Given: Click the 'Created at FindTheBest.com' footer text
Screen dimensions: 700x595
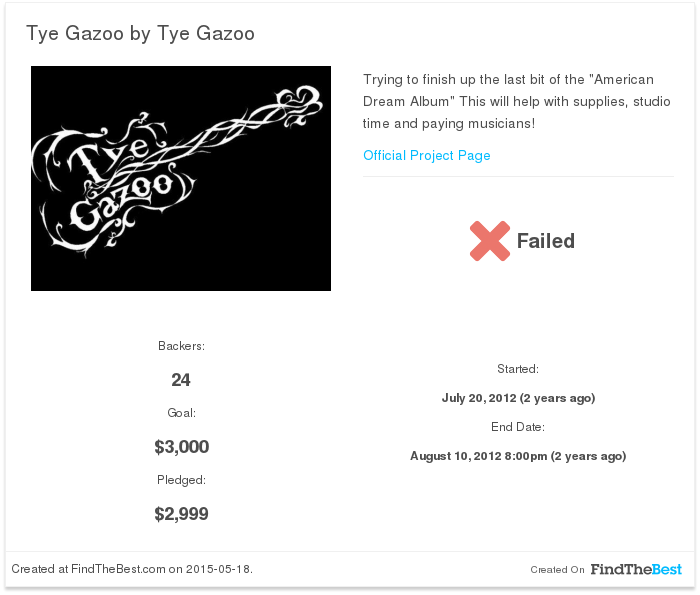Looking at the screenshot, I should 132,569.
